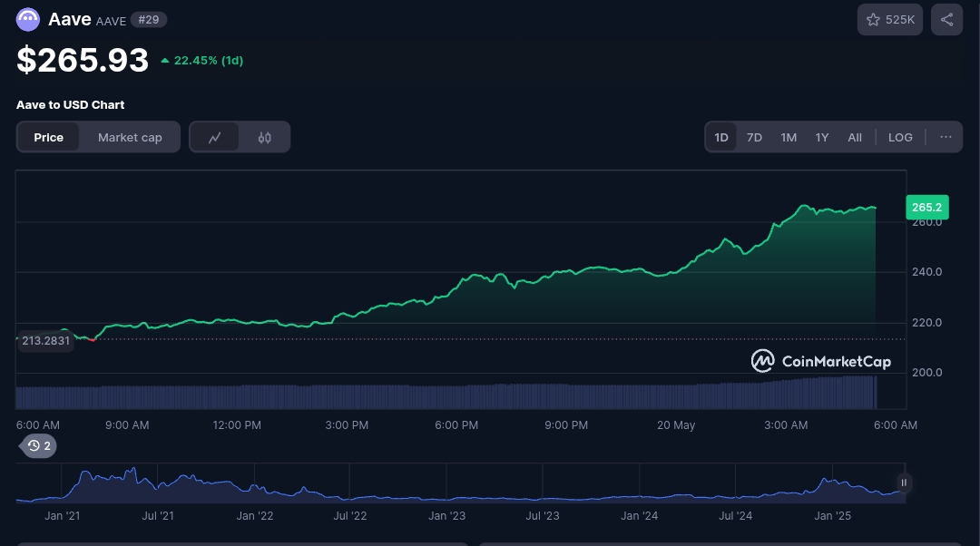Viewport: 980px width, 546px height.
Task: Click the history events badge icon
Action: [39, 445]
